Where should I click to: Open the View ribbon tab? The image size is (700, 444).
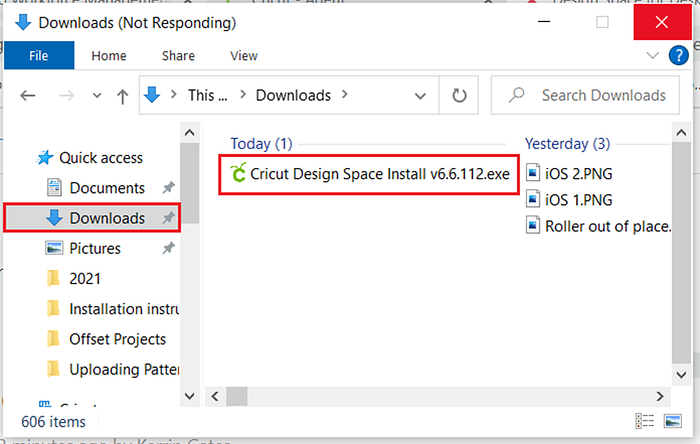tap(244, 56)
